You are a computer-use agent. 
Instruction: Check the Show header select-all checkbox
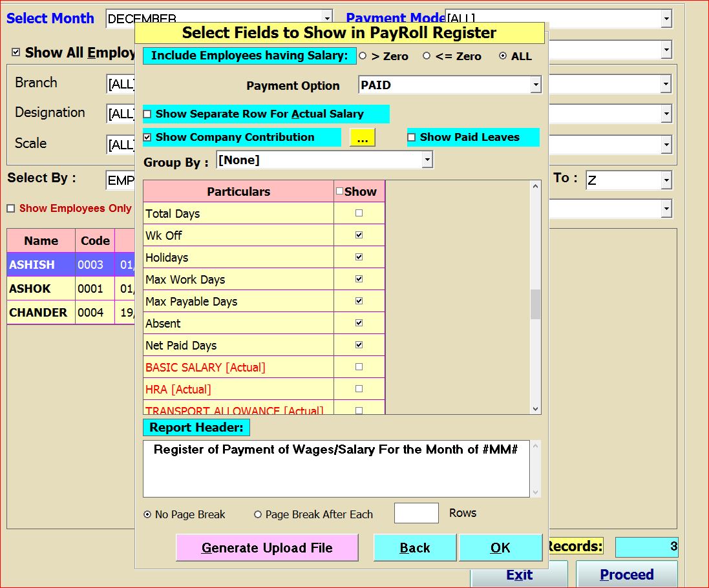(x=340, y=191)
